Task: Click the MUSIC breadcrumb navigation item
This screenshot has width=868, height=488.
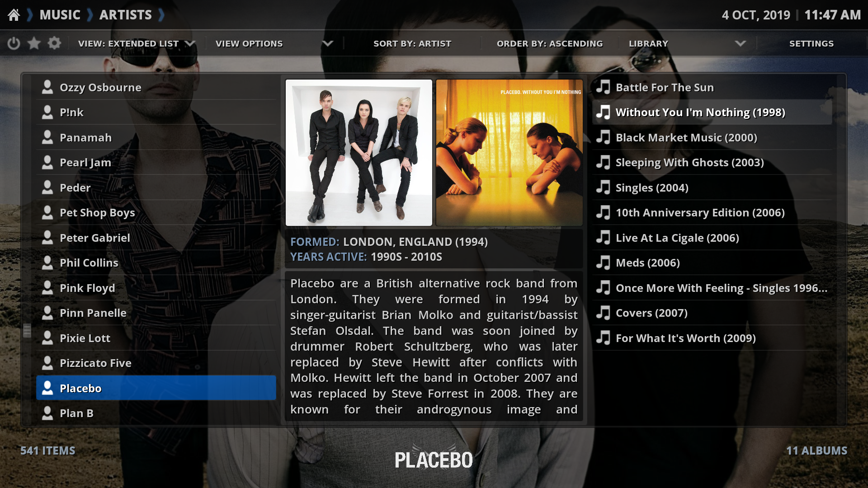Action: pos(60,15)
